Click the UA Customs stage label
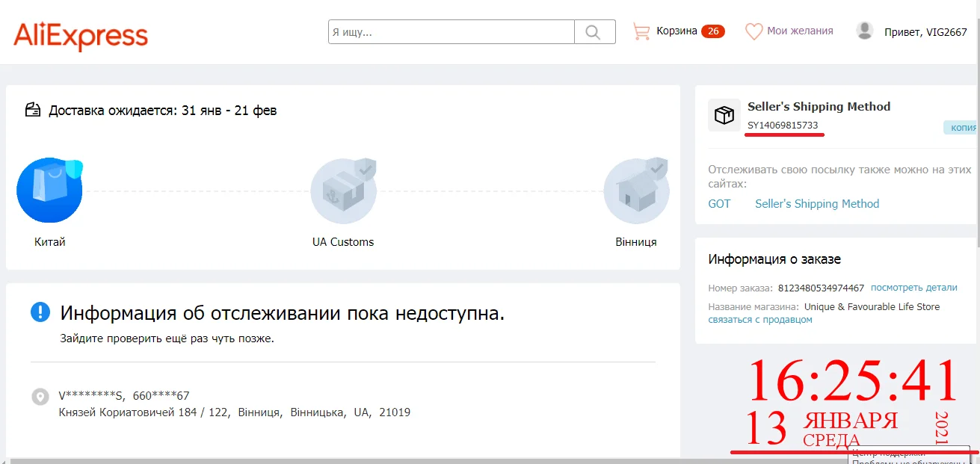Viewport: 980px width, 464px height. pyautogui.click(x=343, y=242)
